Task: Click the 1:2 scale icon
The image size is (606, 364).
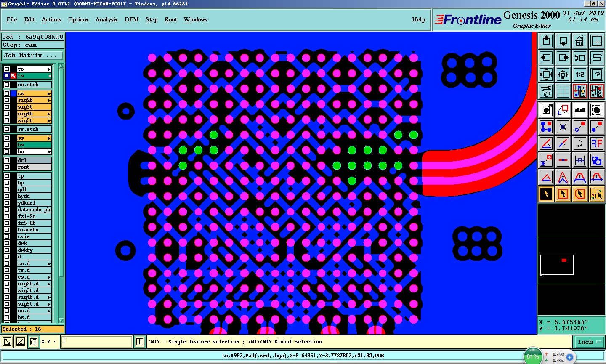Action: point(580,74)
